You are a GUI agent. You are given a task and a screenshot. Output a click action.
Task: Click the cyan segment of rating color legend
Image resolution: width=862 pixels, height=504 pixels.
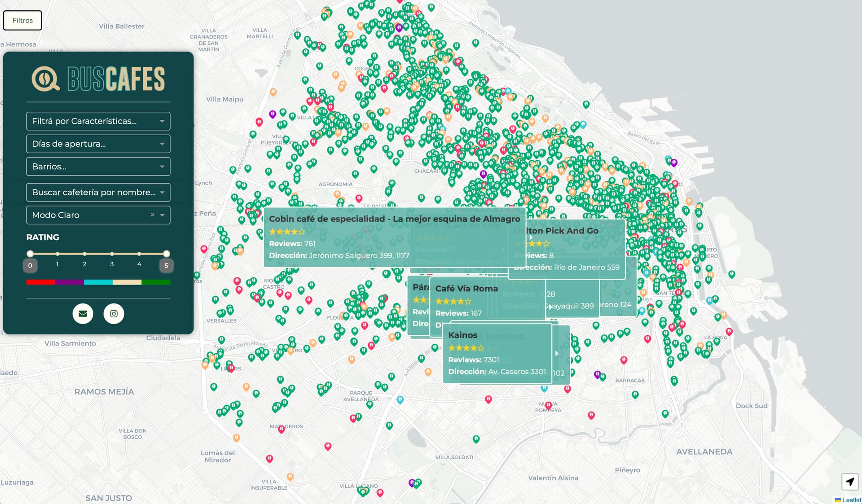[98, 282]
